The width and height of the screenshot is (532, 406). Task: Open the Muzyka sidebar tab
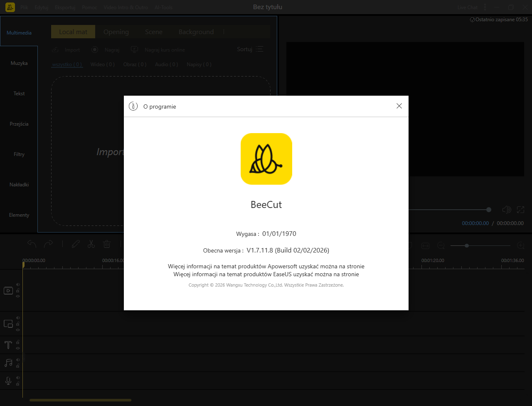pos(19,63)
